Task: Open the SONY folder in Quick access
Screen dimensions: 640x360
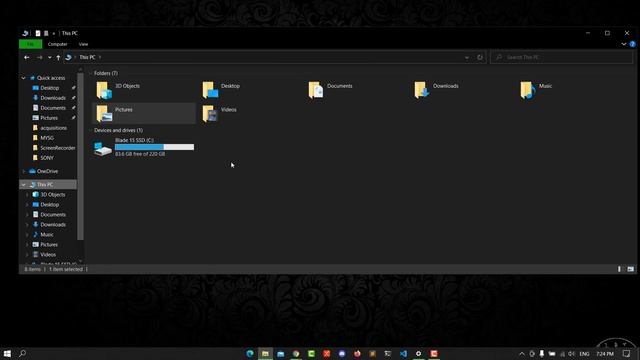Action: click(x=47, y=158)
